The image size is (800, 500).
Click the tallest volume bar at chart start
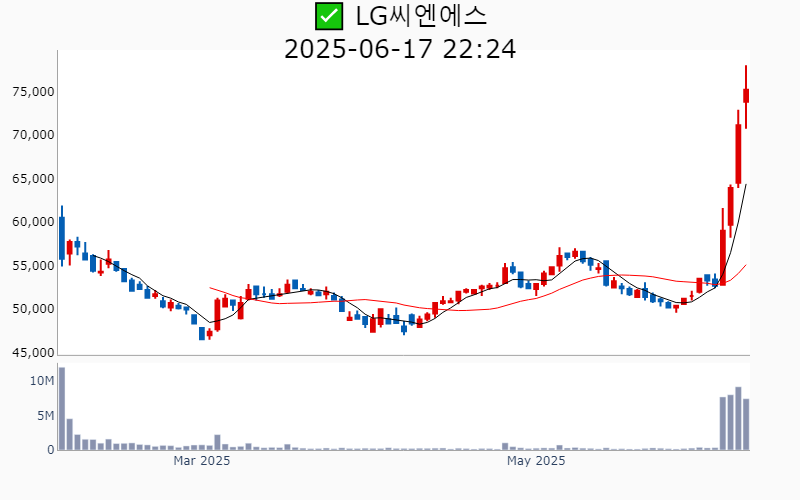click(x=62, y=409)
